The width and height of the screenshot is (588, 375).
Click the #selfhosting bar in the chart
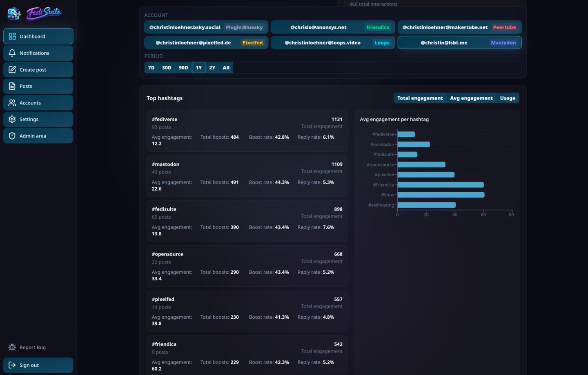click(x=427, y=205)
